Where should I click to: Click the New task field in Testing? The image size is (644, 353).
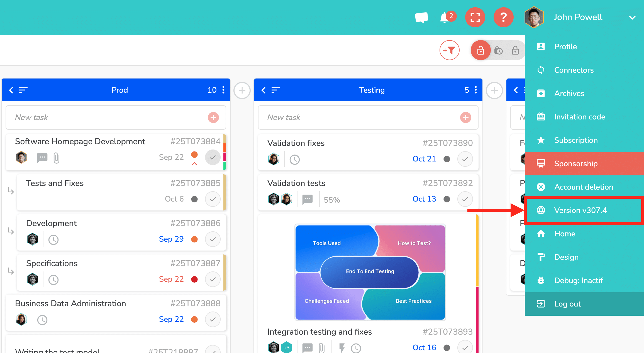[x=359, y=117]
